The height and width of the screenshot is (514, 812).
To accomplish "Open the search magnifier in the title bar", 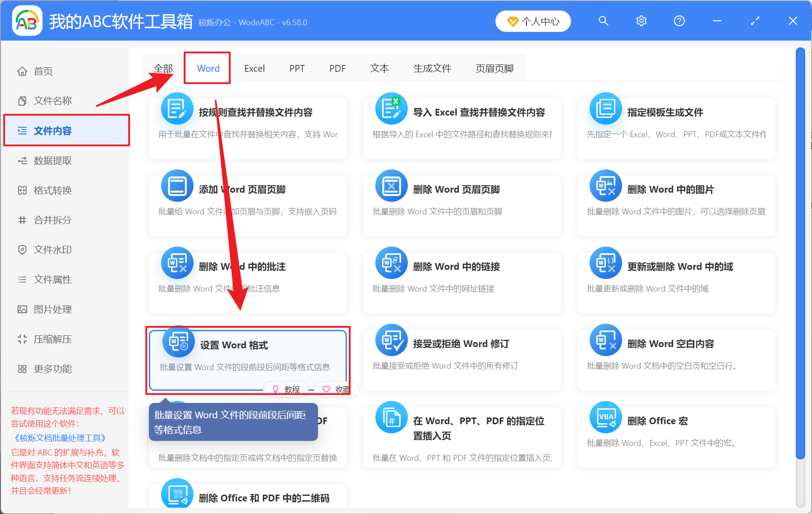I will [604, 21].
